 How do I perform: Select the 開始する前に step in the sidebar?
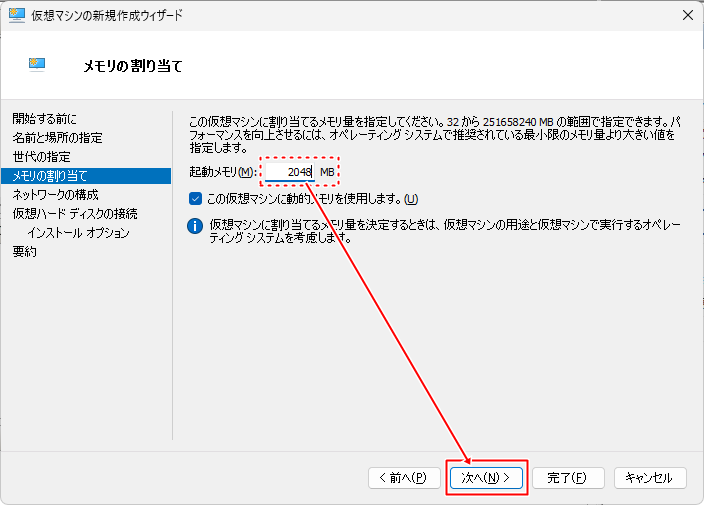pos(44,119)
